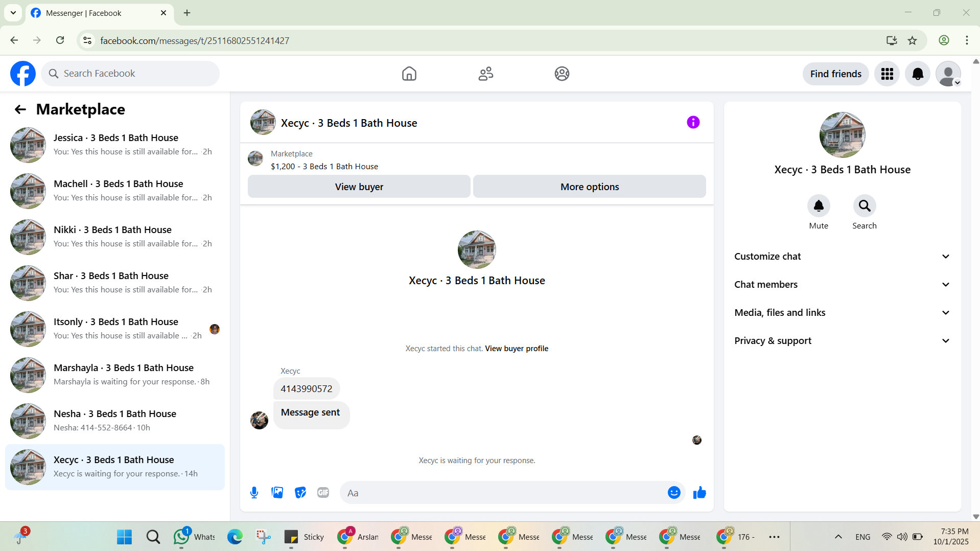The height and width of the screenshot is (551, 980).
Task: Click the browser address bar URL
Action: [195, 40]
